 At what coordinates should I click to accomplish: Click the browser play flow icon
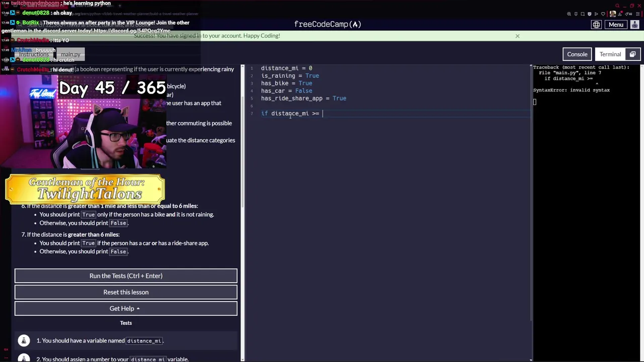coord(596,14)
